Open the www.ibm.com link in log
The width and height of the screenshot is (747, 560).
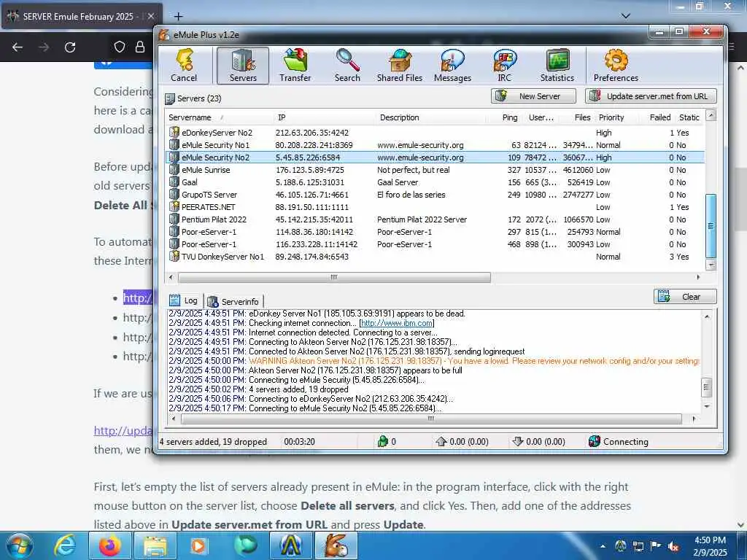397,323
